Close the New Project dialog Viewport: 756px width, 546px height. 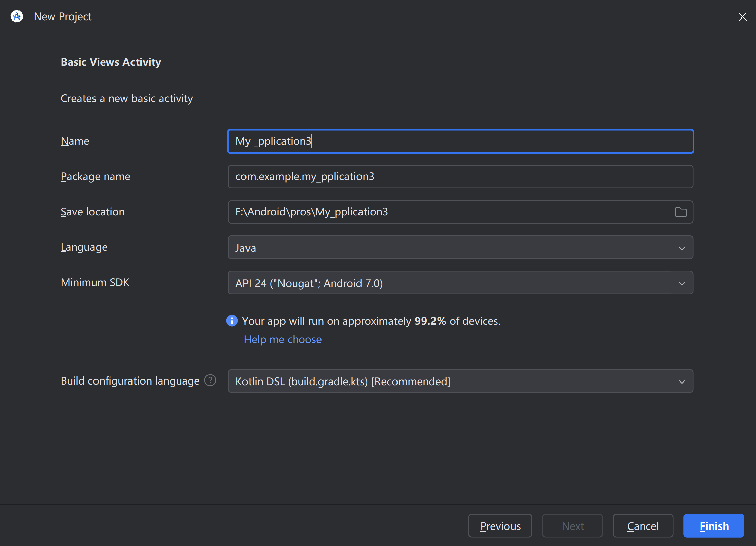tap(742, 17)
